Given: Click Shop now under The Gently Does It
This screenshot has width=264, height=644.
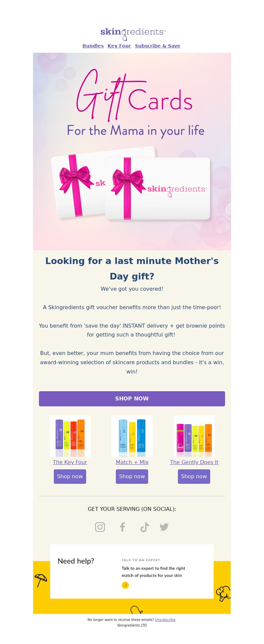Looking at the screenshot, I should pos(194,477).
